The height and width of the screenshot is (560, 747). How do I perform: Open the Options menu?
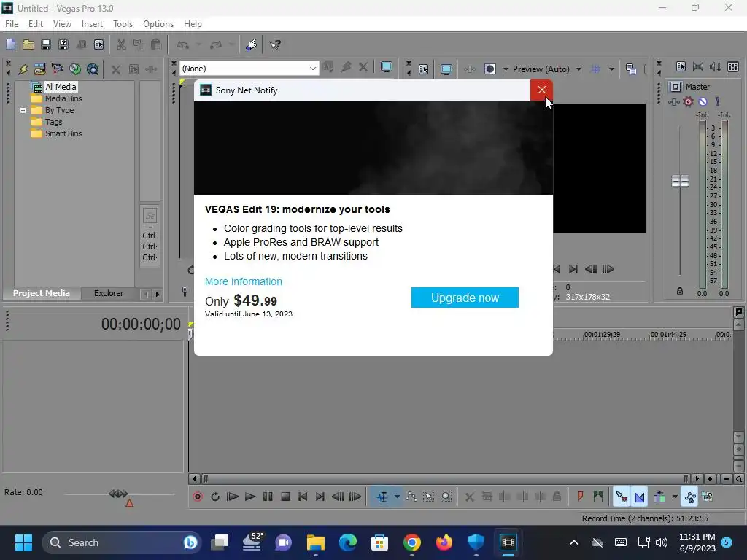(x=158, y=24)
